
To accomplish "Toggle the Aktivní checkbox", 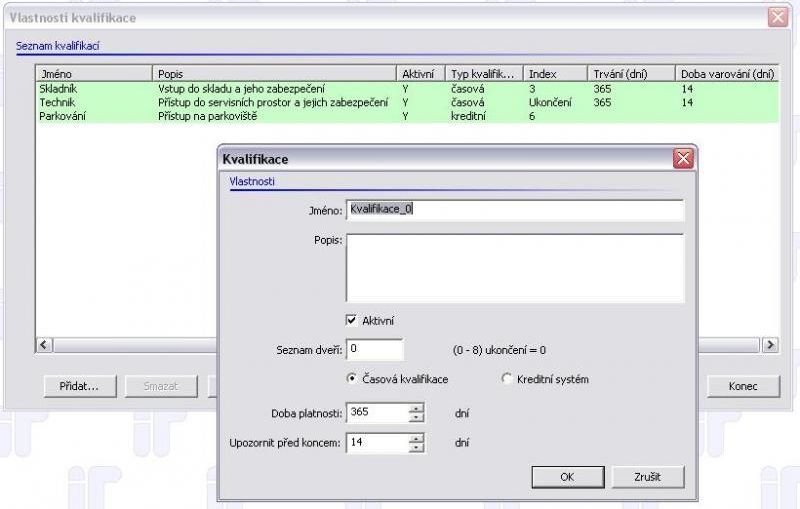I will click(x=351, y=320).
